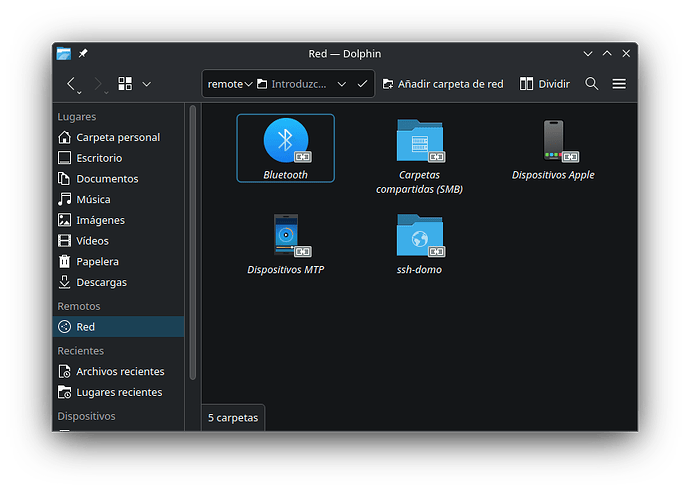Open Lugares recientes

point(118,392)
